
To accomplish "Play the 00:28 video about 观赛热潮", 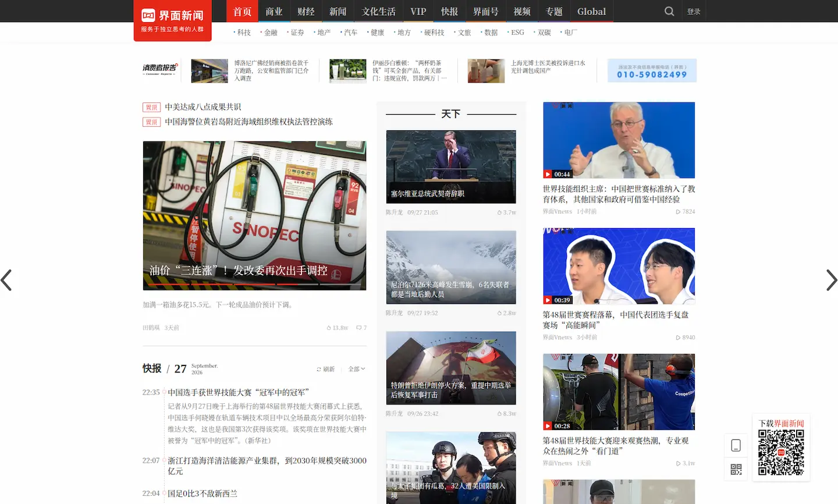I will point(619,392).
